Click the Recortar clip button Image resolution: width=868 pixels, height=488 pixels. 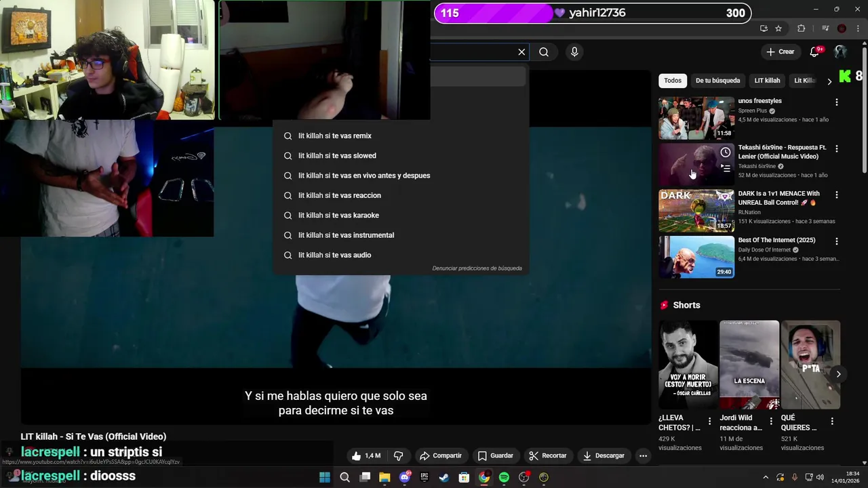click(548, 455)
